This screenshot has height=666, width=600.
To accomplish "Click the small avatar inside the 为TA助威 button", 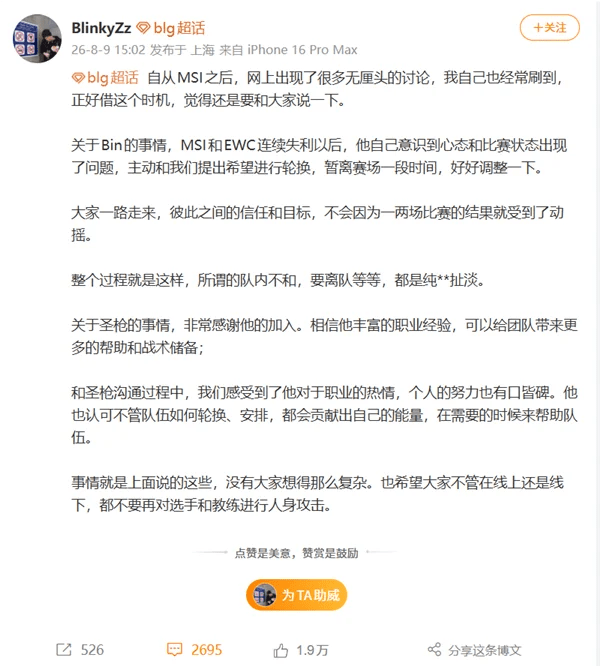I will point(265,595).
